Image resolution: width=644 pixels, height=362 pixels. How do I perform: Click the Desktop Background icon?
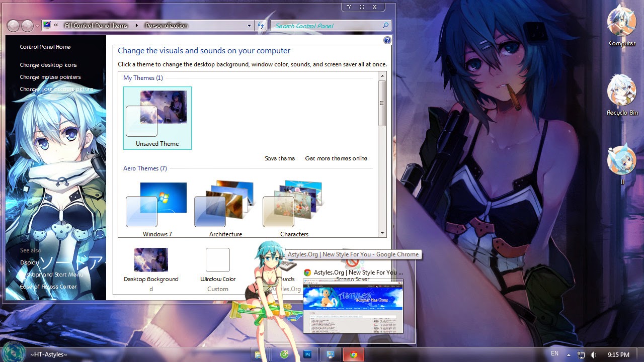pos(151,260)
